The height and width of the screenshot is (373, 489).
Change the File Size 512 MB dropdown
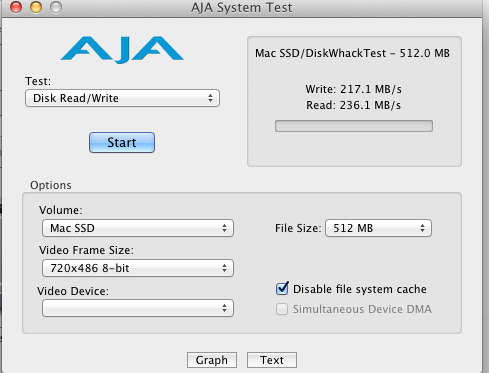(378, 228)
